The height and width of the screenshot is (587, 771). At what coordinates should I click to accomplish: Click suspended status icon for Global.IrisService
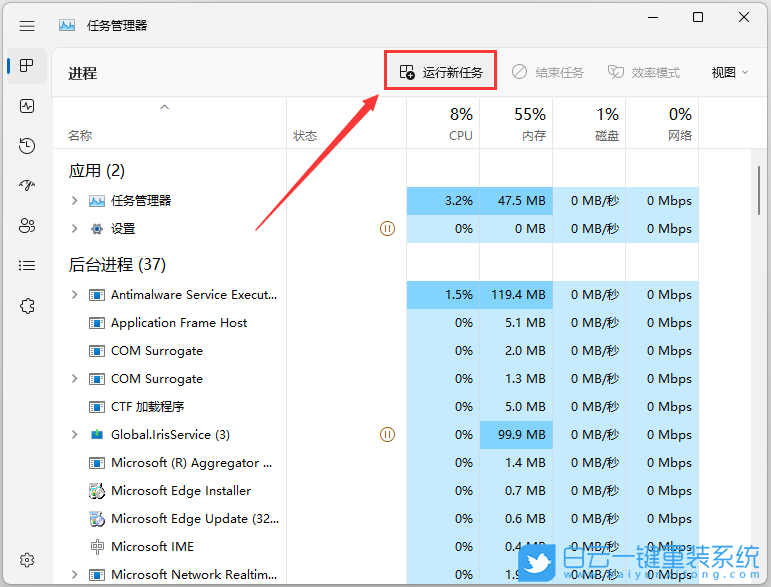(387, 435)
